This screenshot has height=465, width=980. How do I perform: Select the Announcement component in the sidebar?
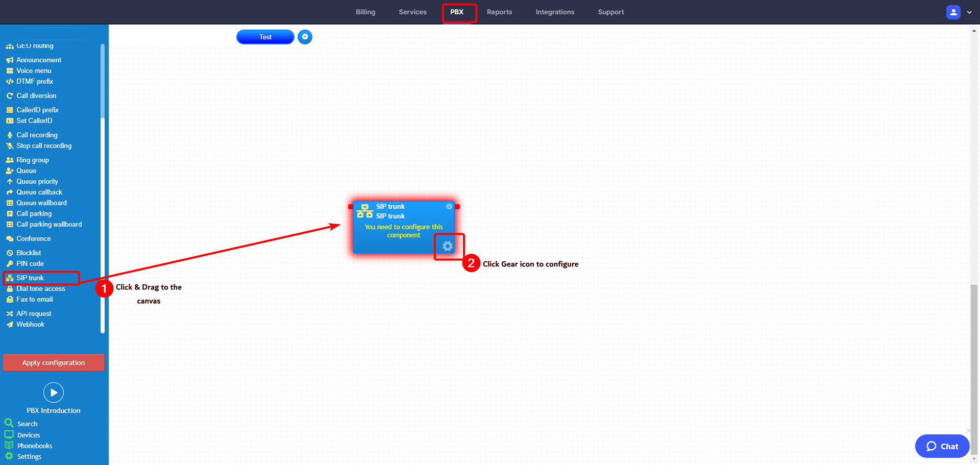pyautogui.click(x=38, y=60)
